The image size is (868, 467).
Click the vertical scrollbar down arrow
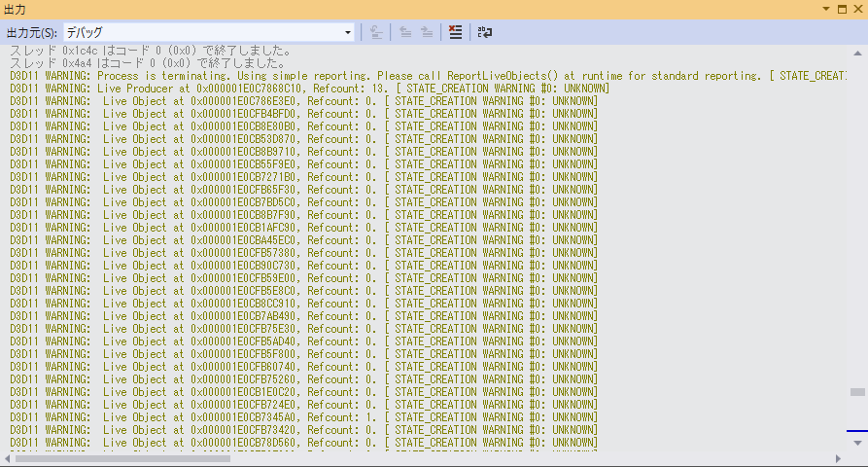[857, 443]
